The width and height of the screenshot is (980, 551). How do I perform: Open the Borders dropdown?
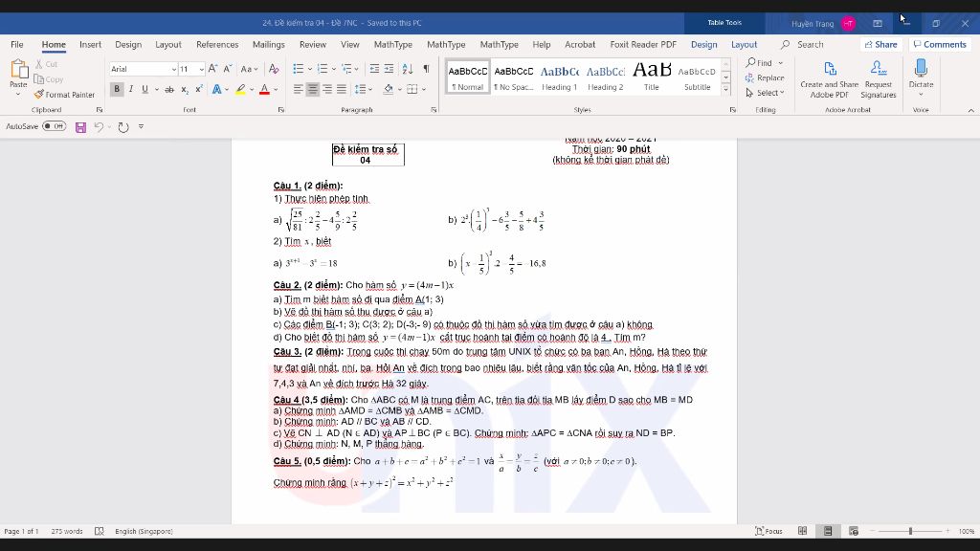point(424,89)
